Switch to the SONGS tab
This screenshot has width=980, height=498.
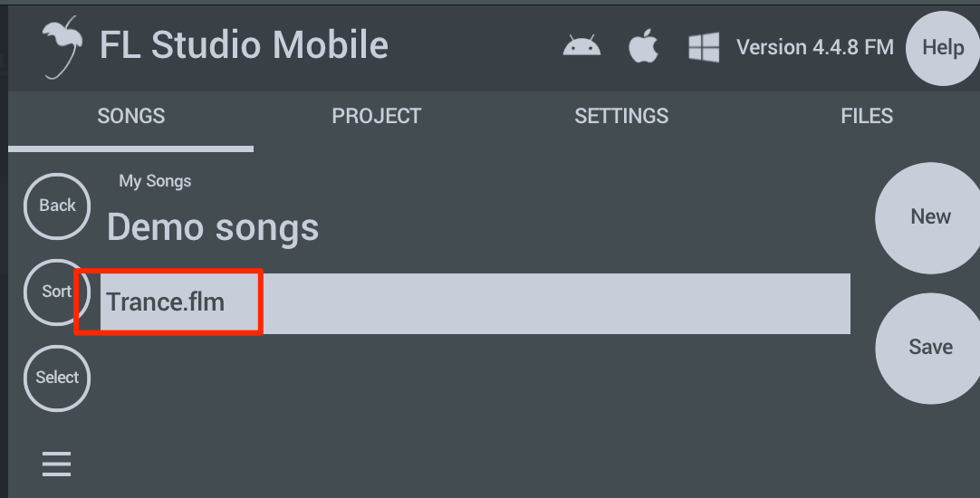tap(131, 116)
